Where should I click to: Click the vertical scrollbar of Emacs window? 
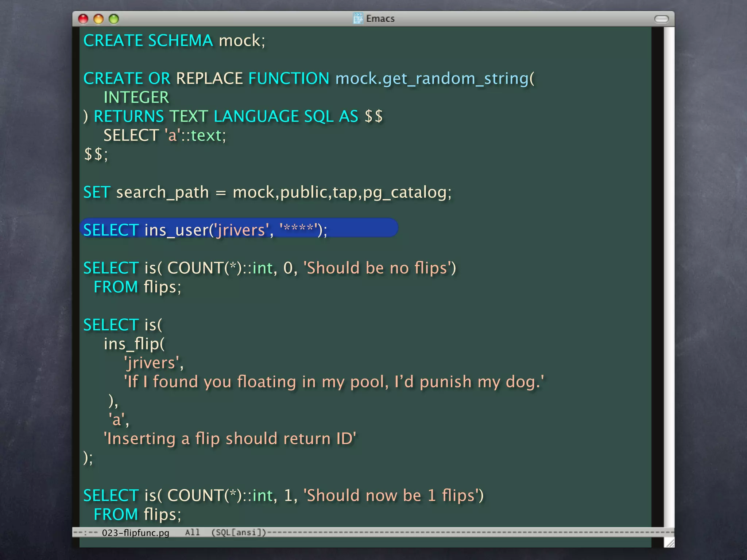pyautogui.click(x=669, y=277)
